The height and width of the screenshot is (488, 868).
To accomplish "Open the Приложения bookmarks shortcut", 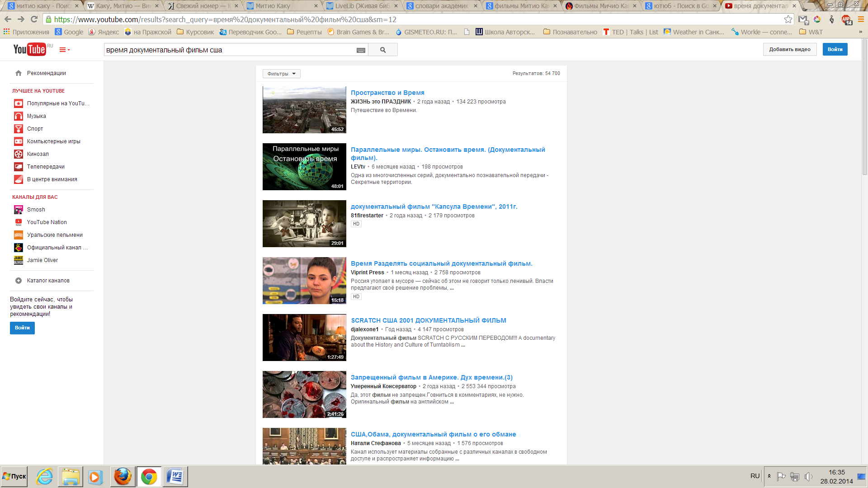I will point(26,32).
